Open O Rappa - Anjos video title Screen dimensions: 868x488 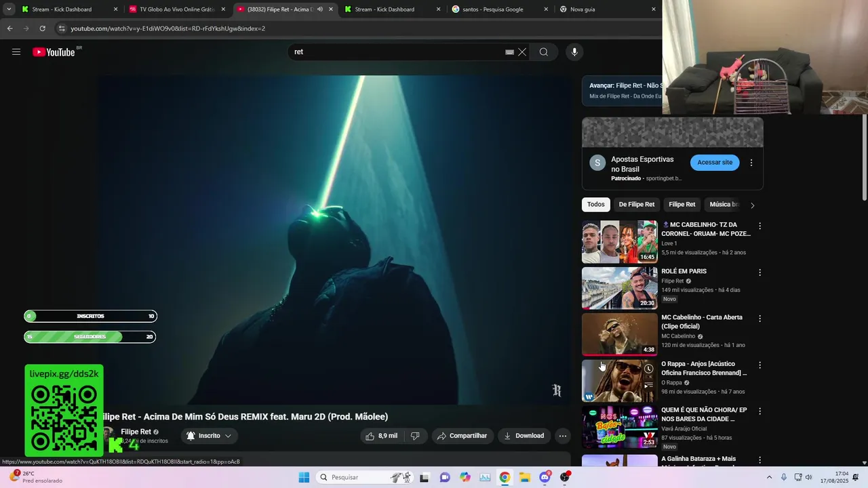(704, 369)
